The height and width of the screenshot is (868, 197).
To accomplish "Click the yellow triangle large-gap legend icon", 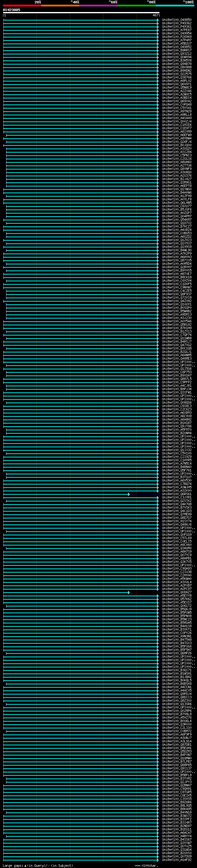I will (25, 866).
